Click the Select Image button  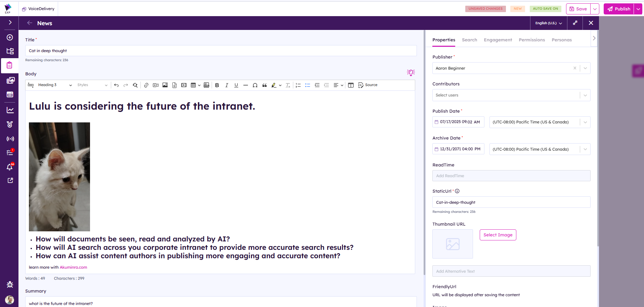[x=498, y=235]
